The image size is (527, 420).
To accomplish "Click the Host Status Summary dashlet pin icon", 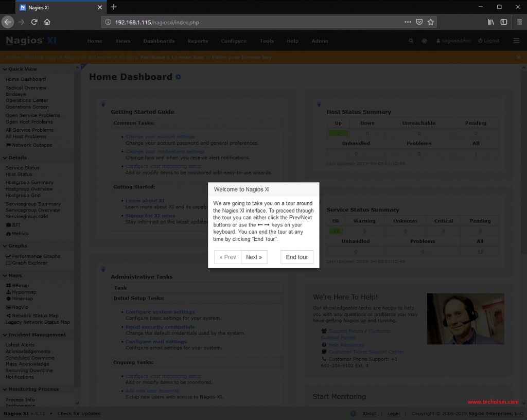I will 319,104.
